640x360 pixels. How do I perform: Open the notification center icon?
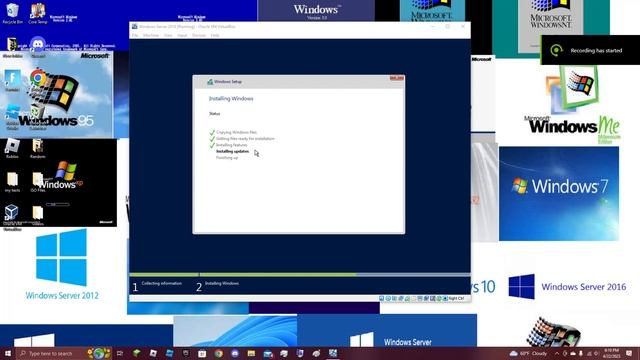[629, 353]
